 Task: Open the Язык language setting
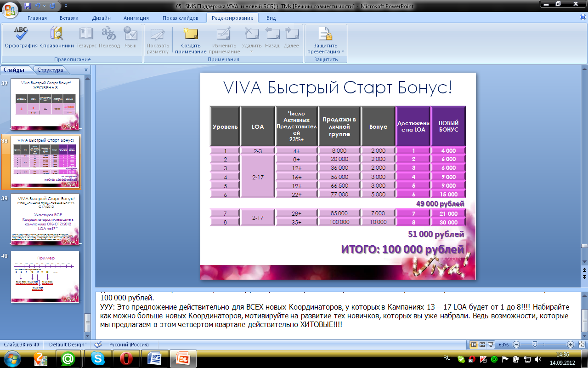coord(130,37)
